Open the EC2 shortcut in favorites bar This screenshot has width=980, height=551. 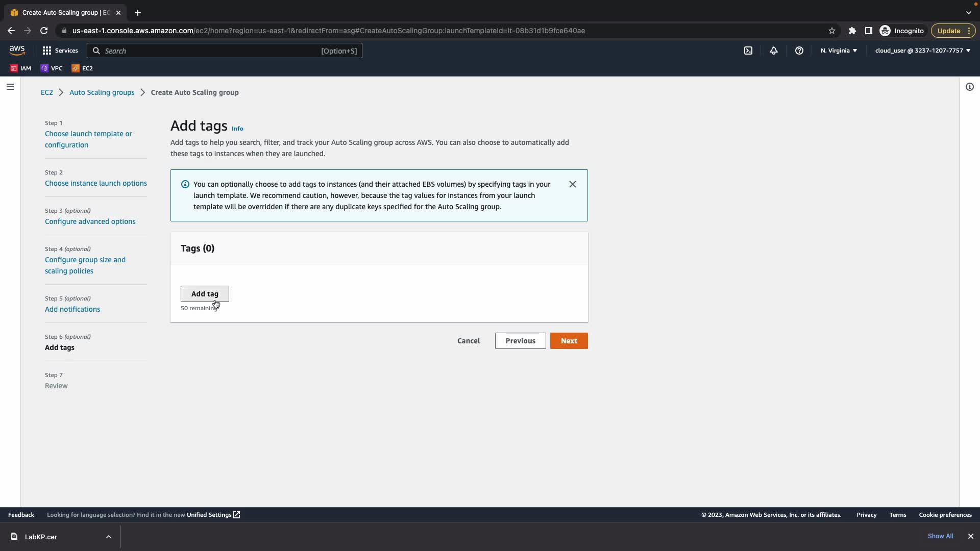(82, 68)
